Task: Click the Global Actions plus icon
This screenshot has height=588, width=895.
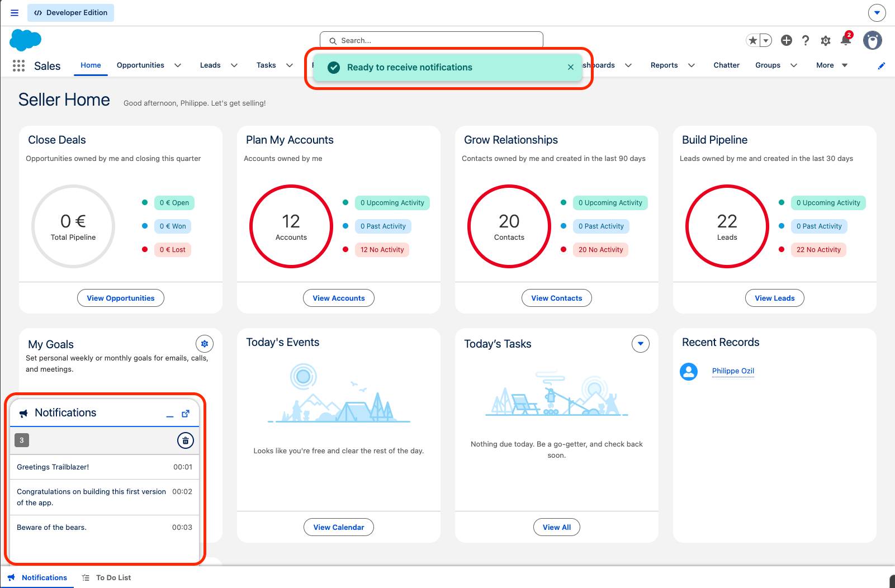Action: pos(787,40)
